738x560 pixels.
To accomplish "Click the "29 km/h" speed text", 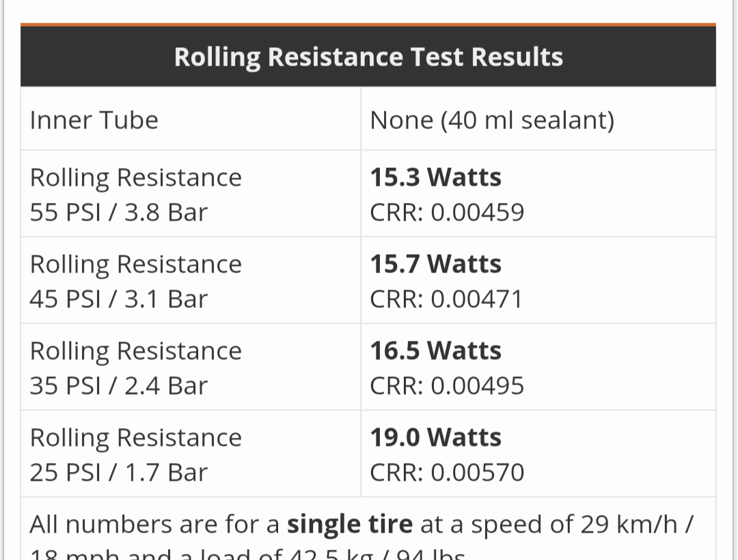I will [629, 524].
